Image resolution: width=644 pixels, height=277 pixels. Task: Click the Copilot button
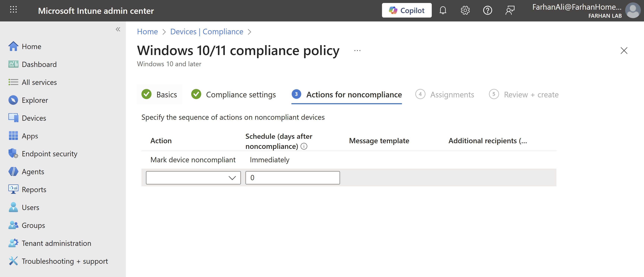tap(406, 10)
